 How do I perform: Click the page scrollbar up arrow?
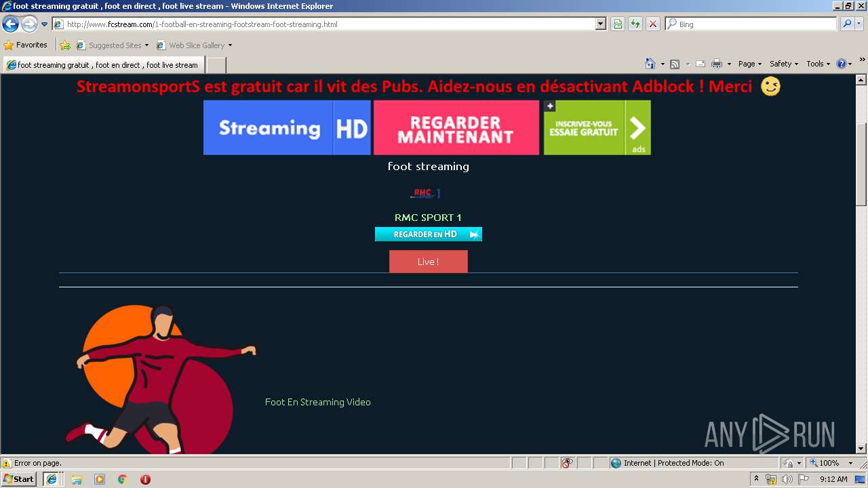[x=861, y=79]
